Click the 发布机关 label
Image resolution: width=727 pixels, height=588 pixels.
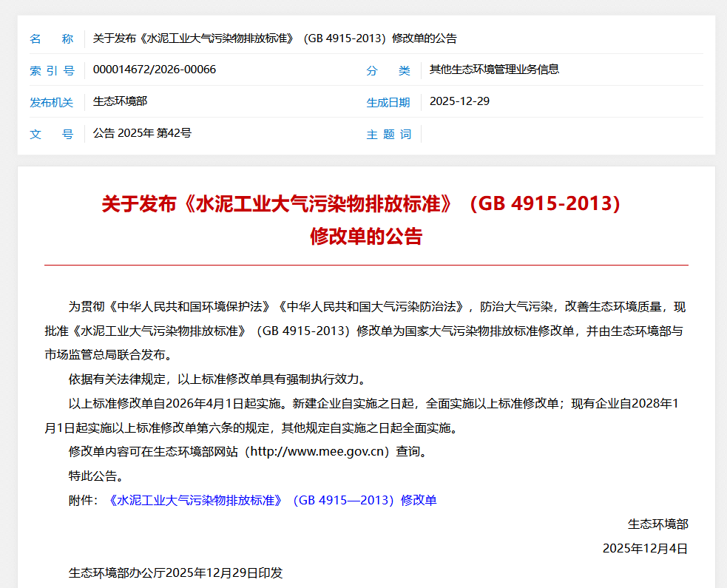[x=52, y=102]
